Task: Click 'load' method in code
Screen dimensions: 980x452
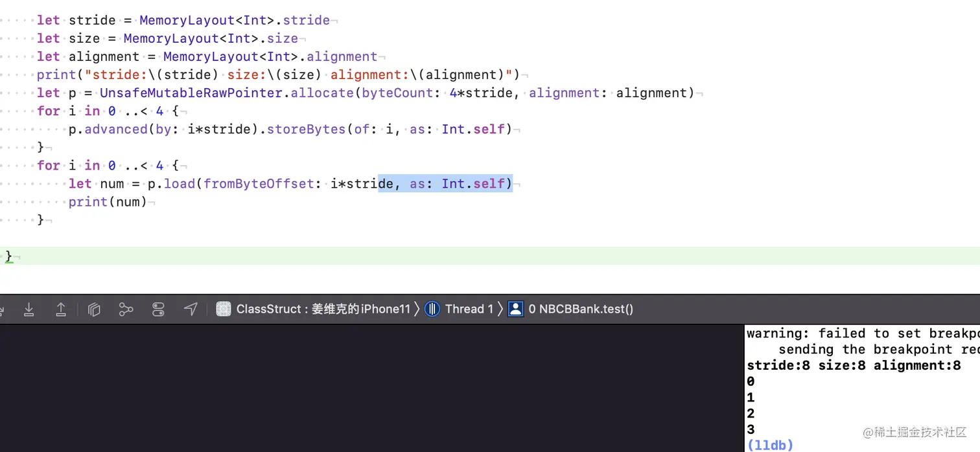Action: [x=180, y=183]
